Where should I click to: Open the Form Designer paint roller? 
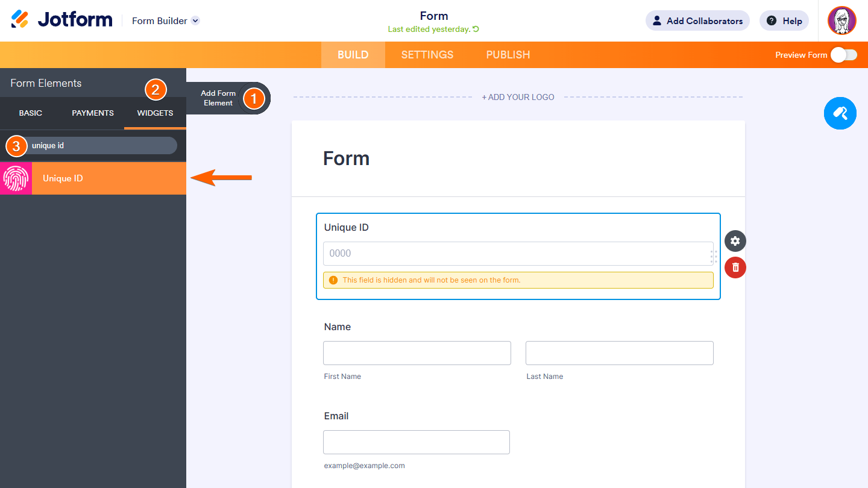(x=840, y=113)
